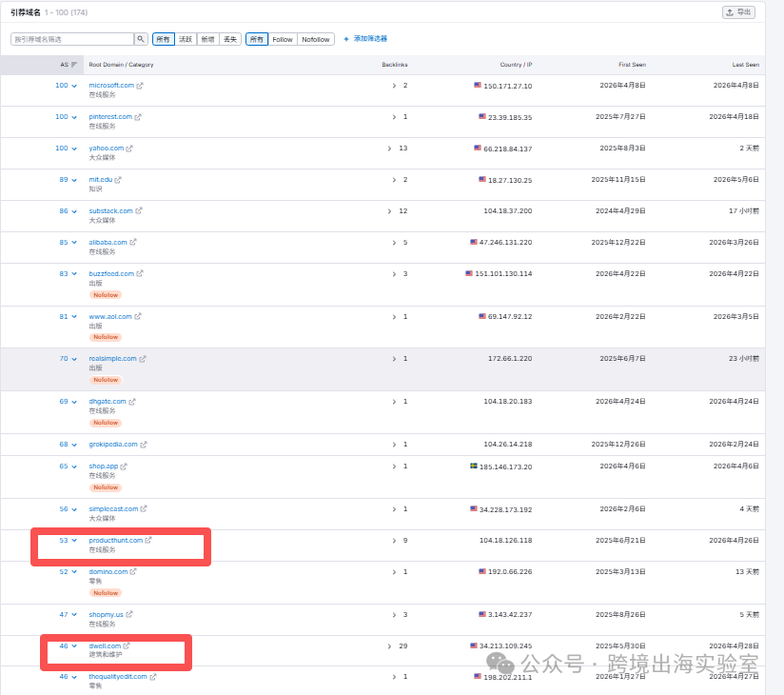784x695 pixels.
Task: Open shopmy.us external link icon
Action: pos(129,614)
